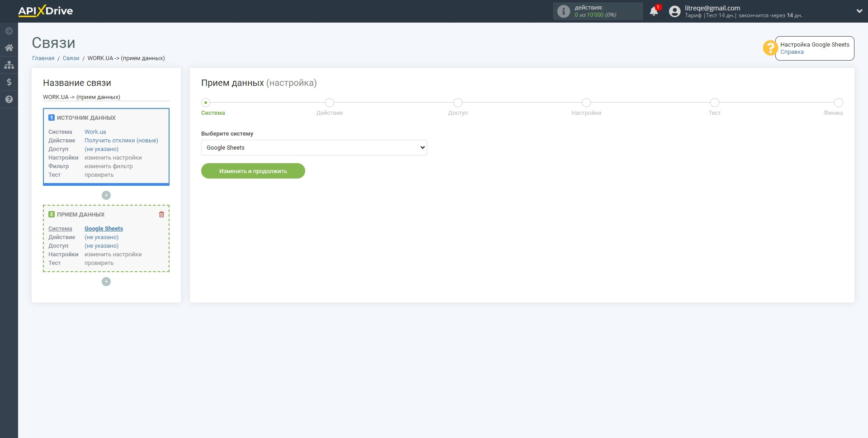Open the Work.ua system link
Image resolution: width=868 pixels, height=438 pixels.
[95, 132]
